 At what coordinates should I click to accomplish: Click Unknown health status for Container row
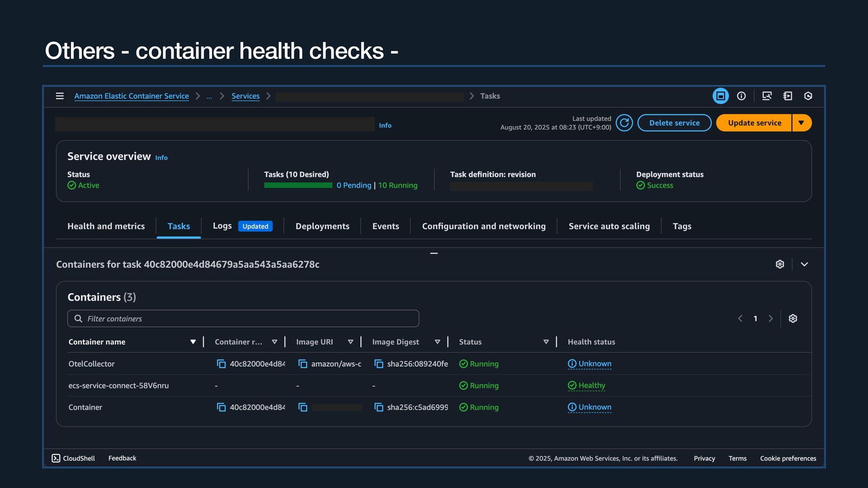pyautogui.click(x=590, y=407)
